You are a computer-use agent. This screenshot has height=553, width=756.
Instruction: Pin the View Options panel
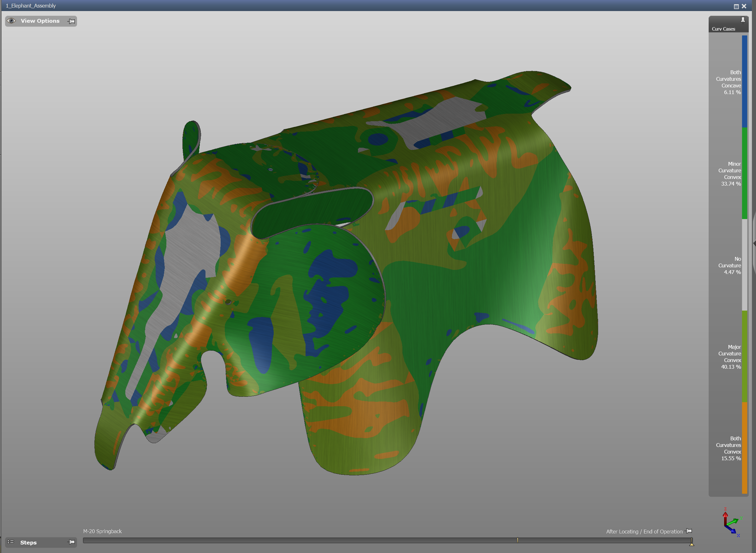[71, 21]
